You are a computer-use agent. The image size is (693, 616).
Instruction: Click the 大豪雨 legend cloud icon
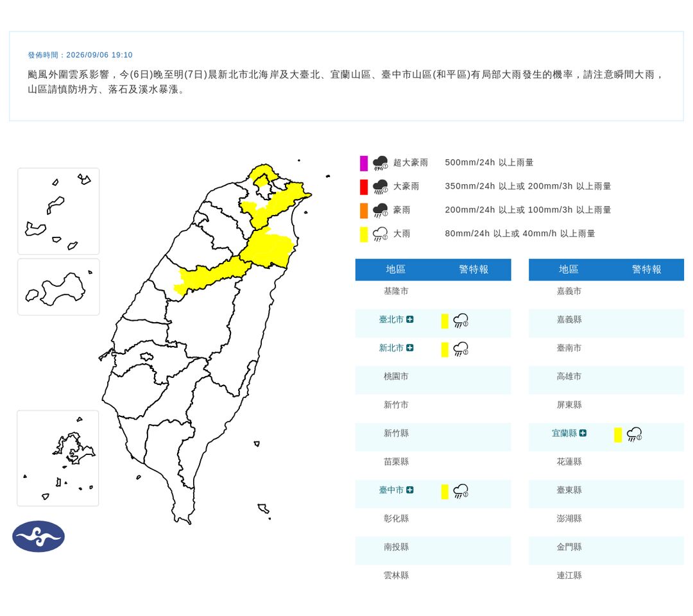[380, 187]
